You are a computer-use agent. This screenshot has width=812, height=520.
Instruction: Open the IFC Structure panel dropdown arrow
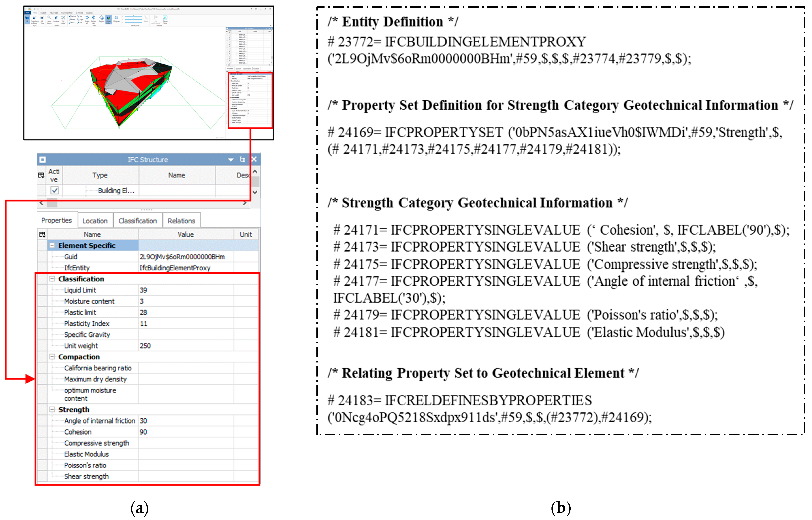pos(231,160)
